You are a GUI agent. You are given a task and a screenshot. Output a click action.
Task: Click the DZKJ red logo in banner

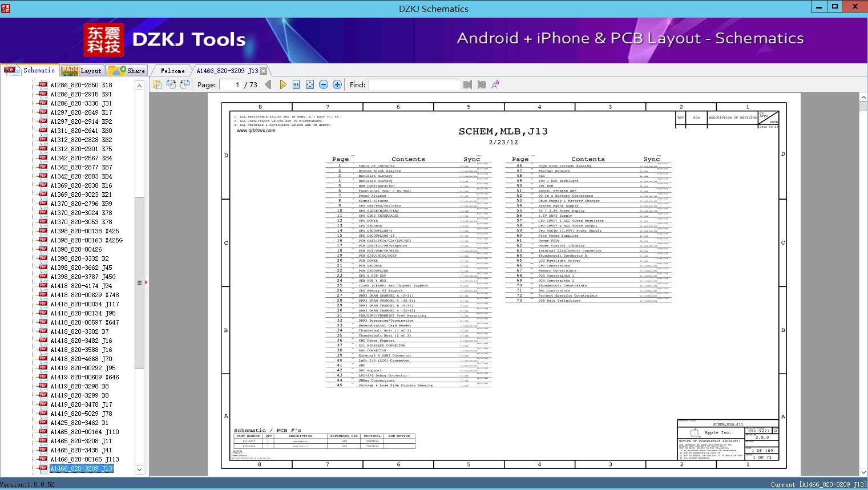tap(103, 40)
